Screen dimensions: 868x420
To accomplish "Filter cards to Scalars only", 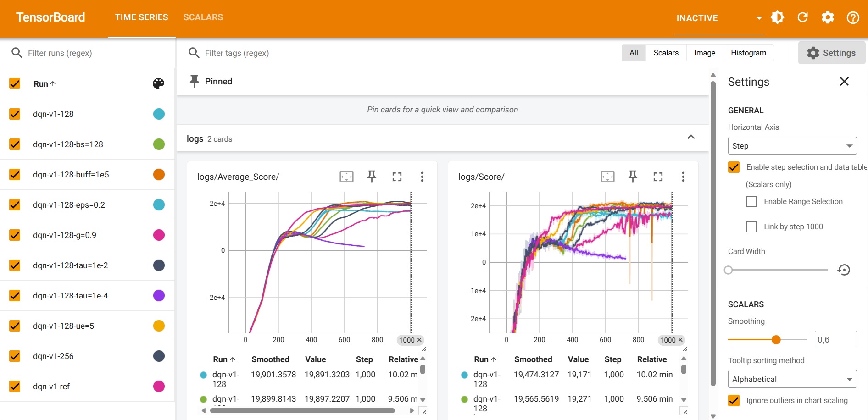I will pyautogui.click(x=666, y=53).
